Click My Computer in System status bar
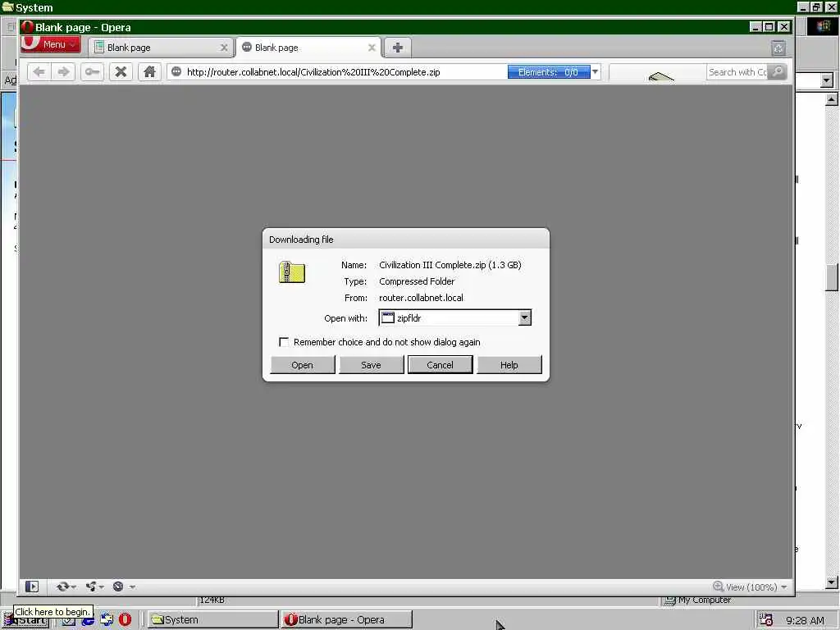The image size is (840, 630). click(697, 600)
